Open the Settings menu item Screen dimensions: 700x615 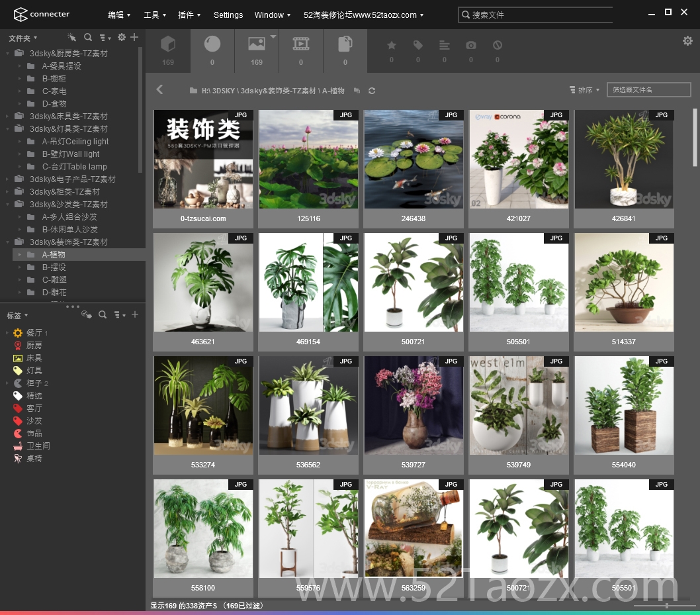(x=228, y=15)
